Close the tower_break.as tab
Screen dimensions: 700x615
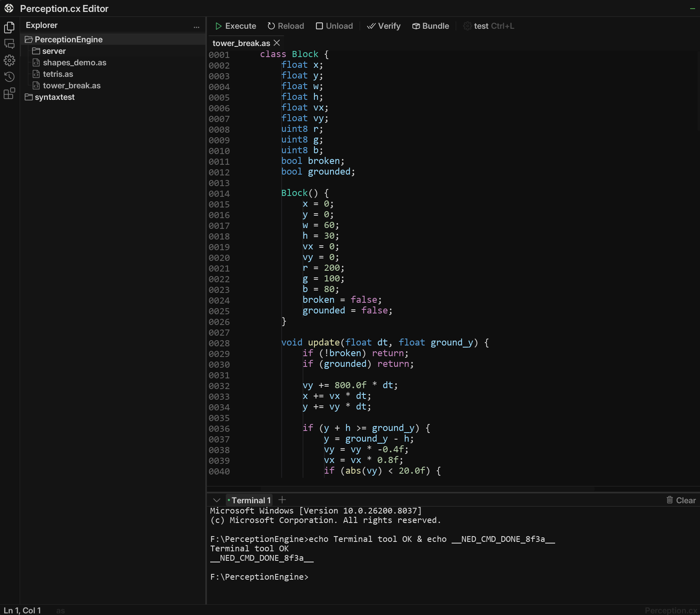(277, 43)
